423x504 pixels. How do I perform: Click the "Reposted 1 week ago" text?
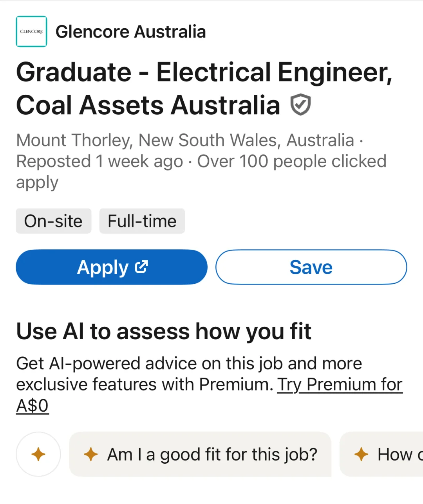coord(99,161)
